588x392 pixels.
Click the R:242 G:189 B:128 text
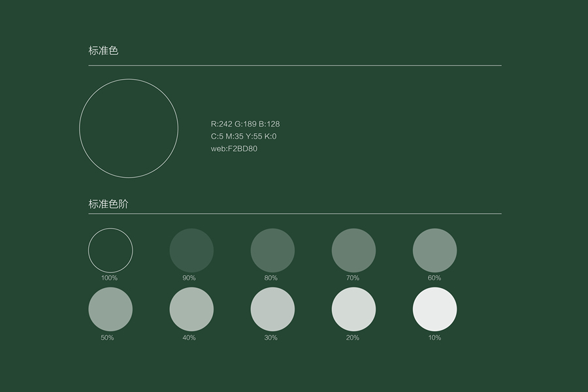(245, 123)
